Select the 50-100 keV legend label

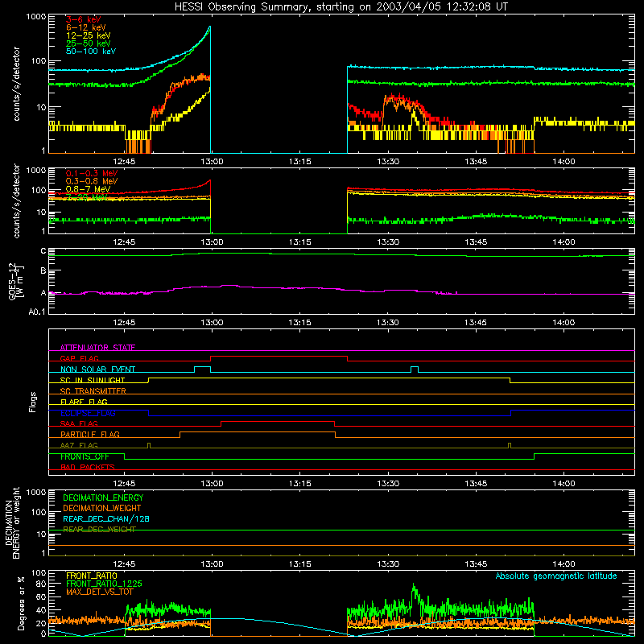91,52
